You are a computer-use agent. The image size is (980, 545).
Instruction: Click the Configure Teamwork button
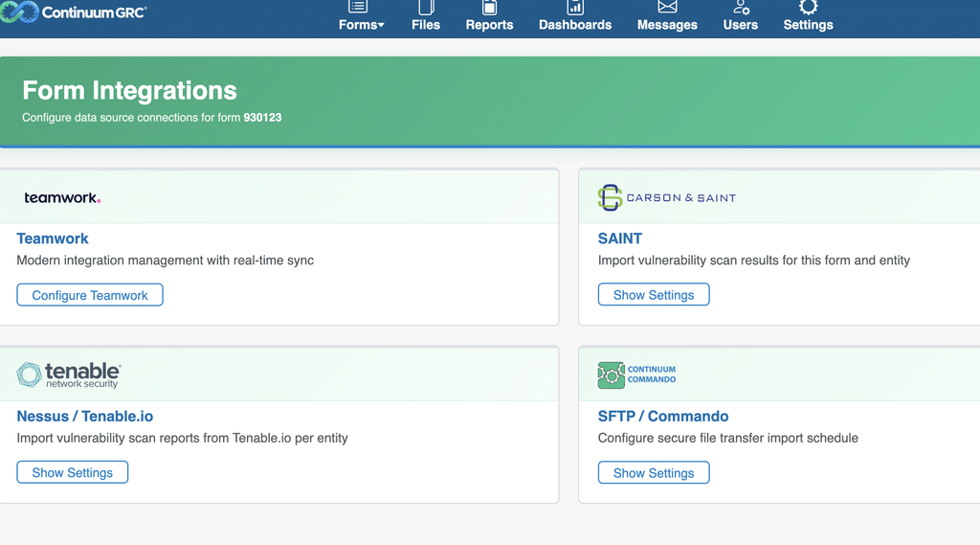click(90, 295)
